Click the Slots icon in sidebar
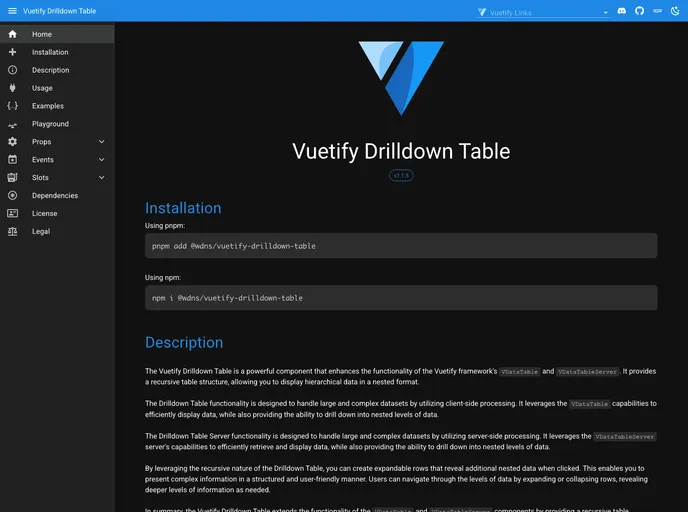Viewport: 688px width, 512px height. 12,178
